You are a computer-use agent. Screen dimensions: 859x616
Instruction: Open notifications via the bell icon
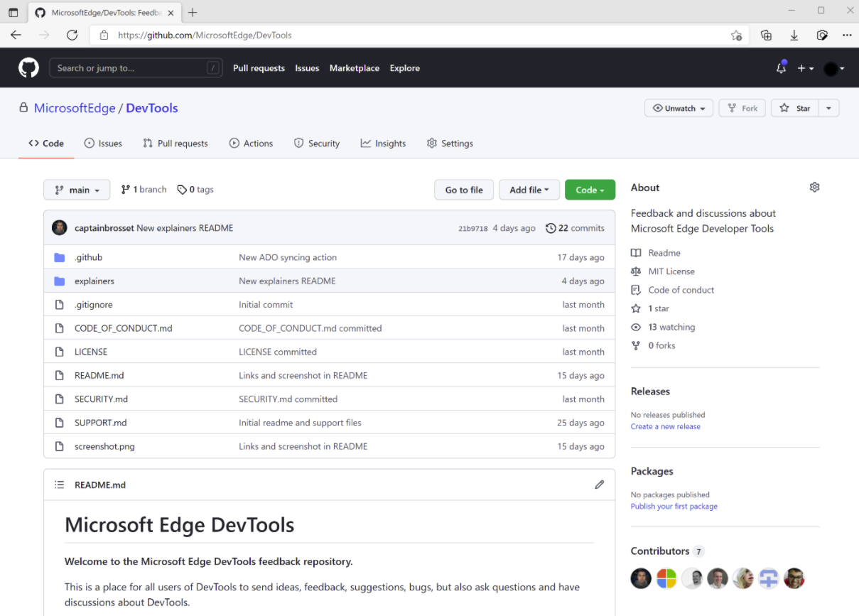(780, 67)
